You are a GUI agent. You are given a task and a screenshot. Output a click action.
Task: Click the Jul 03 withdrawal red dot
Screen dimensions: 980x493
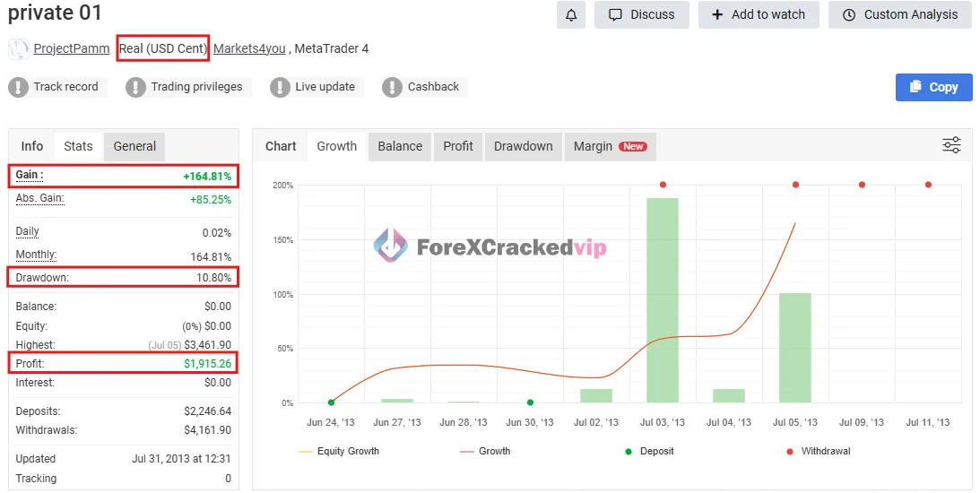pyautogui.click(x=663, y=185)
